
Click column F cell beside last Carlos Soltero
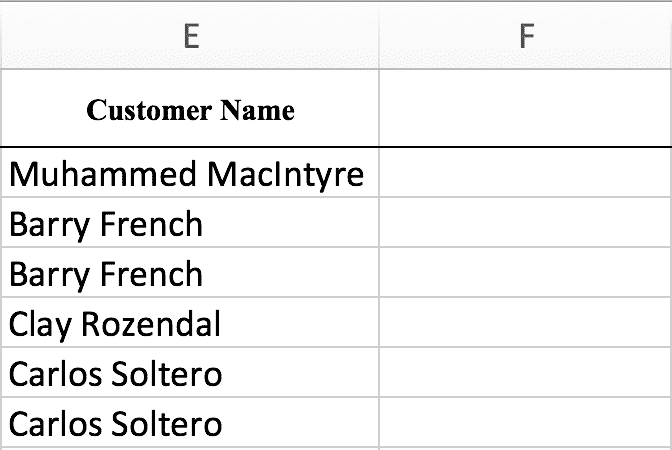coord(526,423)
